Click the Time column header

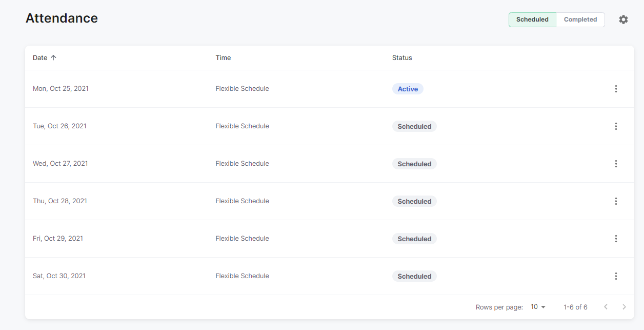223,57
